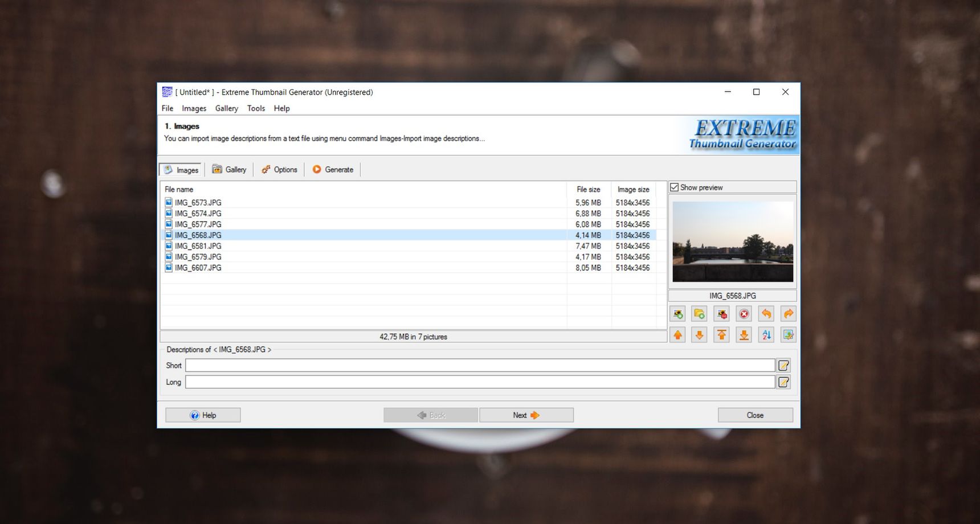The image size is (980, 524).
Task: Click the 42,75 MB in 7 pictures status bar
Action: coord(414,337)
